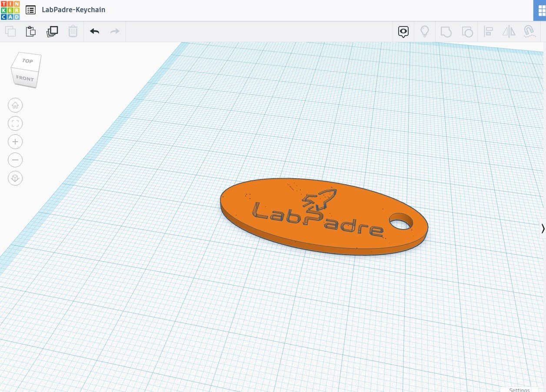Viewport: 546px width, 392px height.
Task: Click the Delete trash icon
Action: 73,31
